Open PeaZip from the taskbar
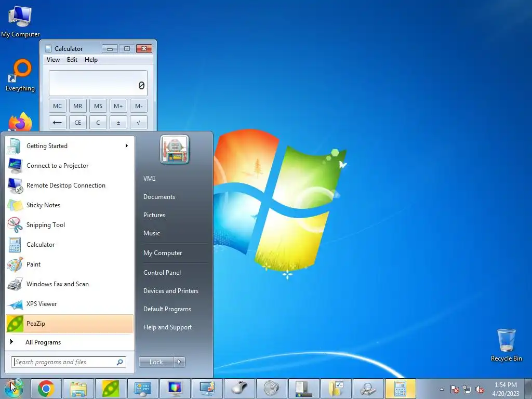Image resolution: width=532 pixels, height=399 pixels. [x=111, y=389]
